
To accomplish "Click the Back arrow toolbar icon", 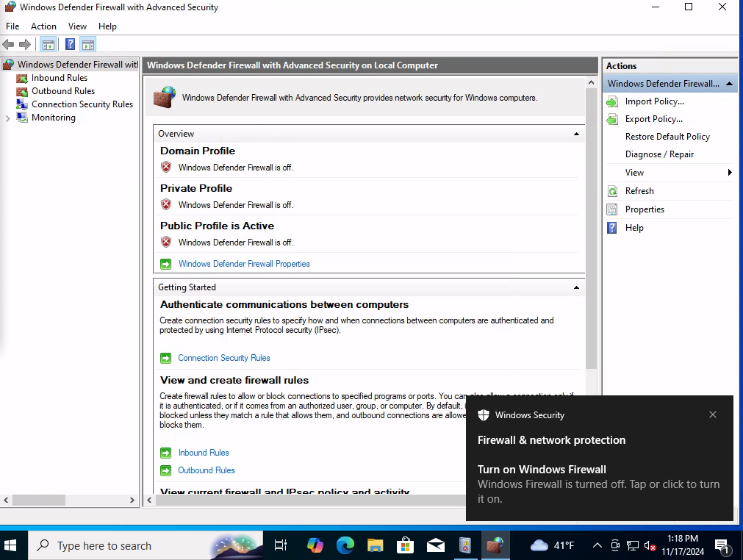I will point(8,45).
